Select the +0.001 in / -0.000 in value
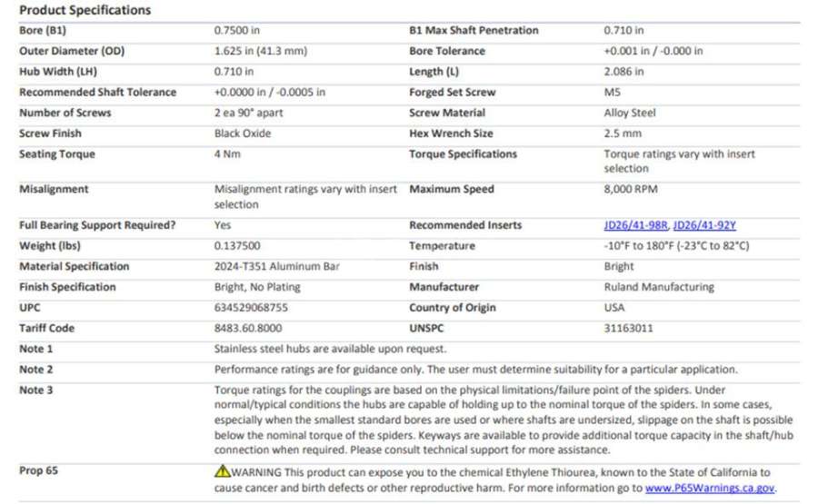 tap(653, 51)
